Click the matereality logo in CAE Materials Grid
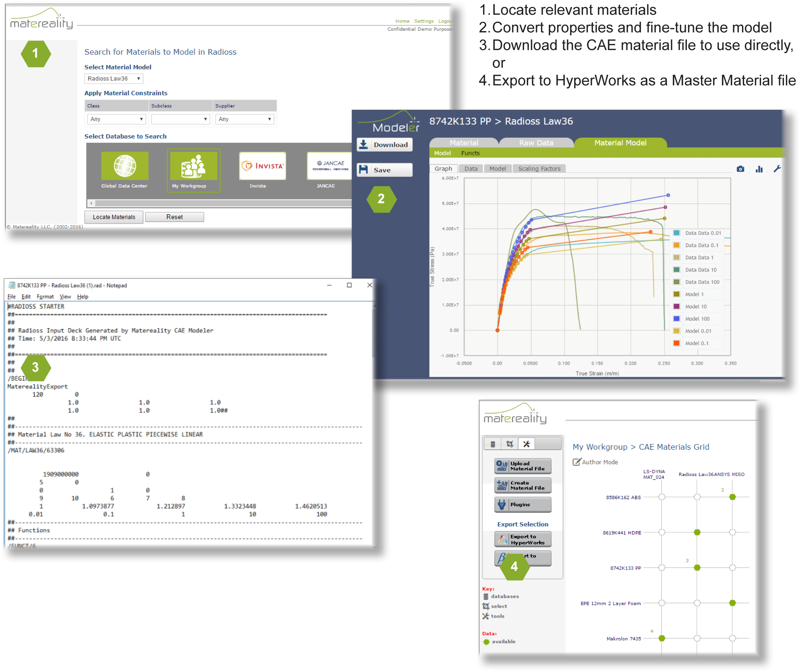This screenshot has width=801, height=672. 515,414
